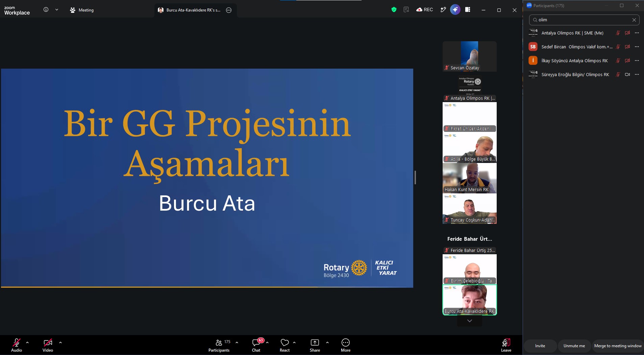
Task: Toggle video icon for İlkay Söyüncü
Action: [627, 61]
